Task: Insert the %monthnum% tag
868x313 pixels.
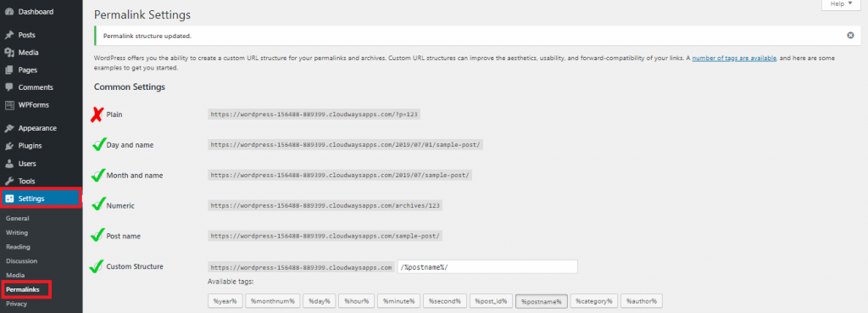Action: click(x=274, y=301)
